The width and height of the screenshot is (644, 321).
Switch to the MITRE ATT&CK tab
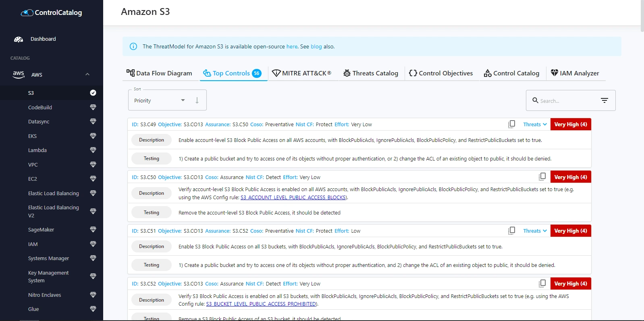(302, 73)
